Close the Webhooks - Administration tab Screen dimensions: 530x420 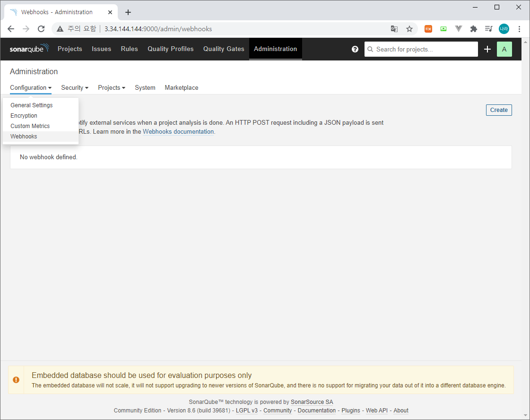coord(110,12)
